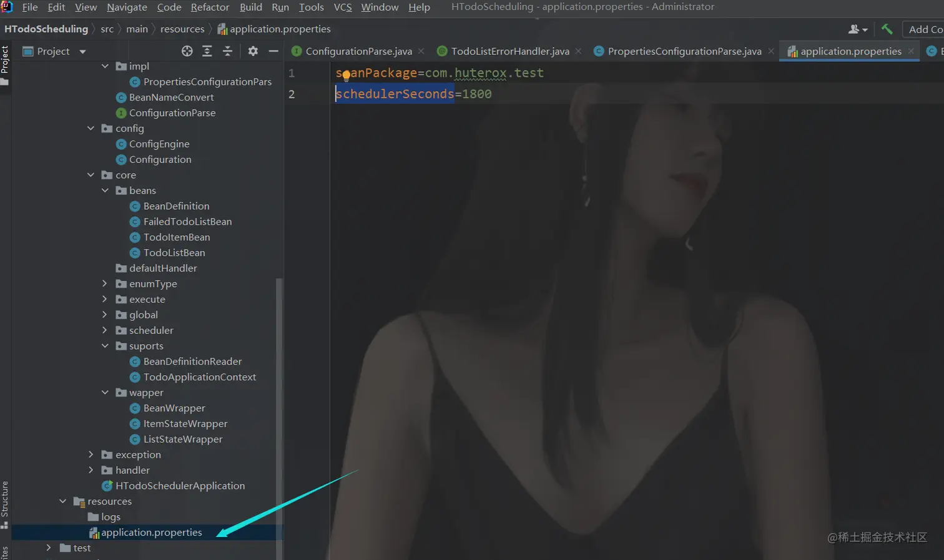The image size is (944, 560).
Task: Open the Add Configuration selector
Action: (x=925, y=29)
